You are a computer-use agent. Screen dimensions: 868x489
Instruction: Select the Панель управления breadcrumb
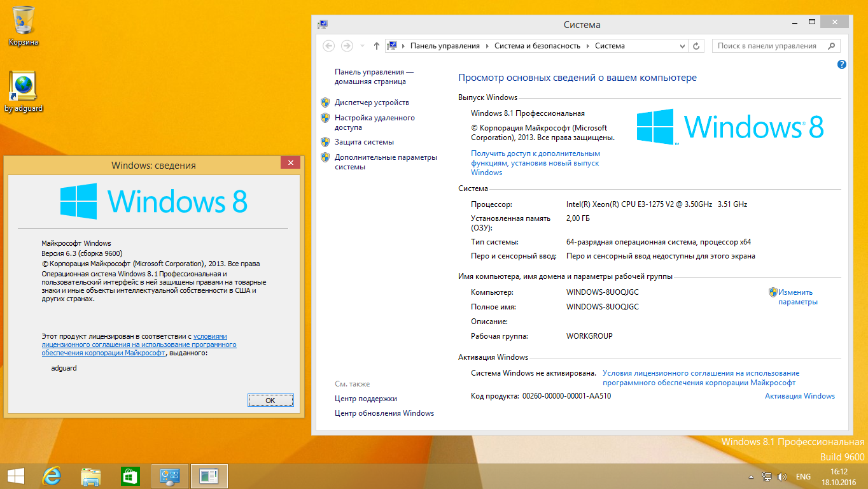445,46
